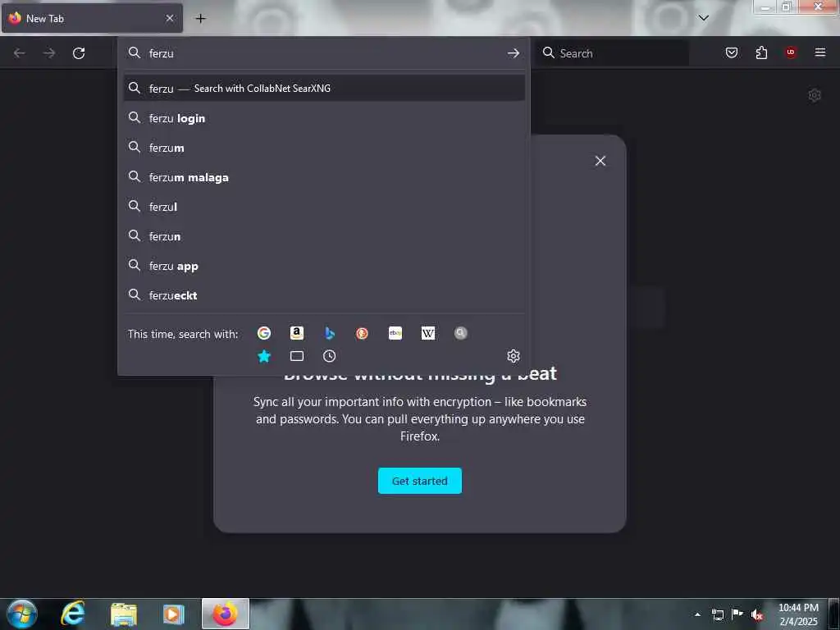Open the Extensions puzzle icon
This screenshot has width=840, height=630.
click(761, 52)
